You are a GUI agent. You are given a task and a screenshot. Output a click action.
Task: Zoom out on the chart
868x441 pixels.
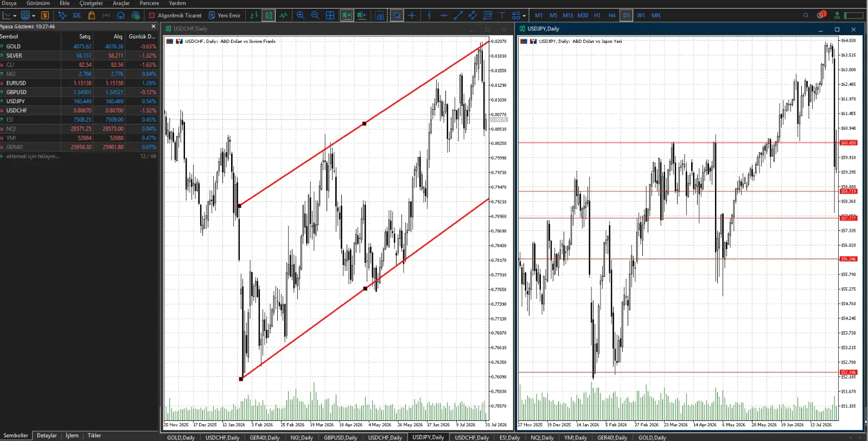tap(315, 15)
